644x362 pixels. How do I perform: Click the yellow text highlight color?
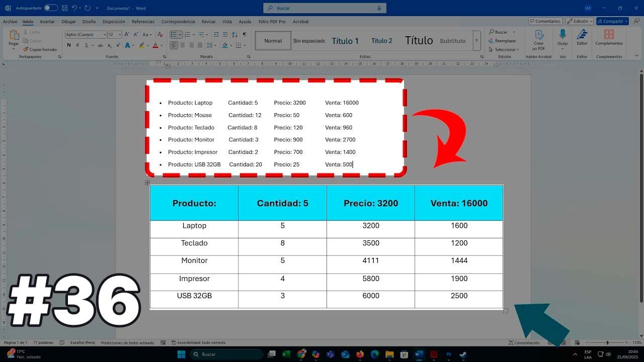pyautogui.click(x=142, y=45)
